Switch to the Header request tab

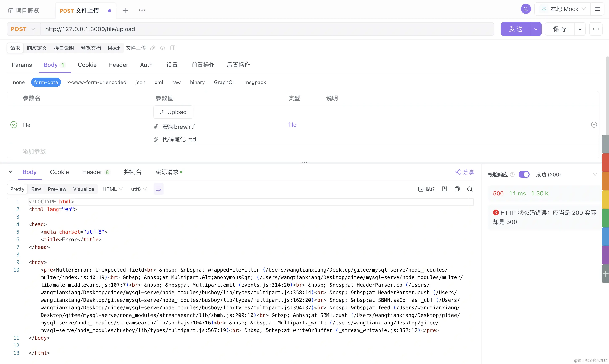coord(118,65)
